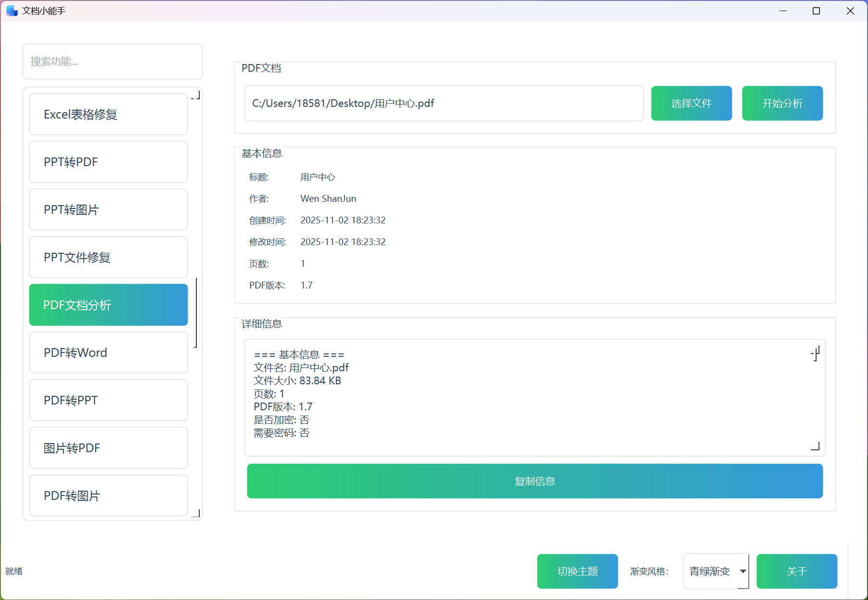Click the 选择文件 button
Screen dimensions: 868x600
click(x=691, y=103)
